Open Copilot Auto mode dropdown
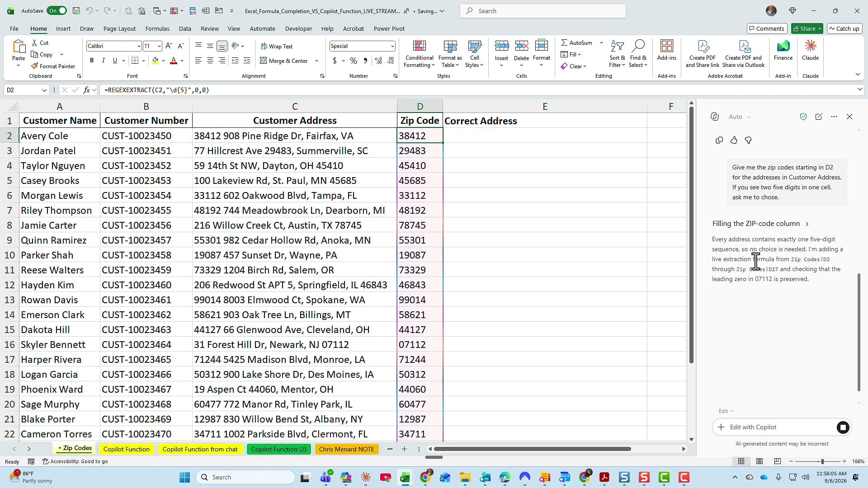The width and height of the screenshot is (868, 488). (740, 117)
